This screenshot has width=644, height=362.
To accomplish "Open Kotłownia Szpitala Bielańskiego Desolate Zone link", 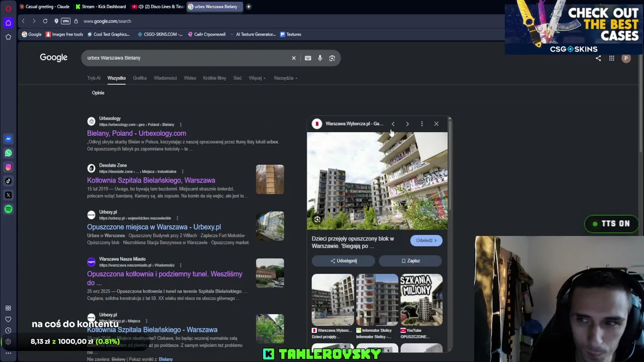I will click(x=151, y=180).
